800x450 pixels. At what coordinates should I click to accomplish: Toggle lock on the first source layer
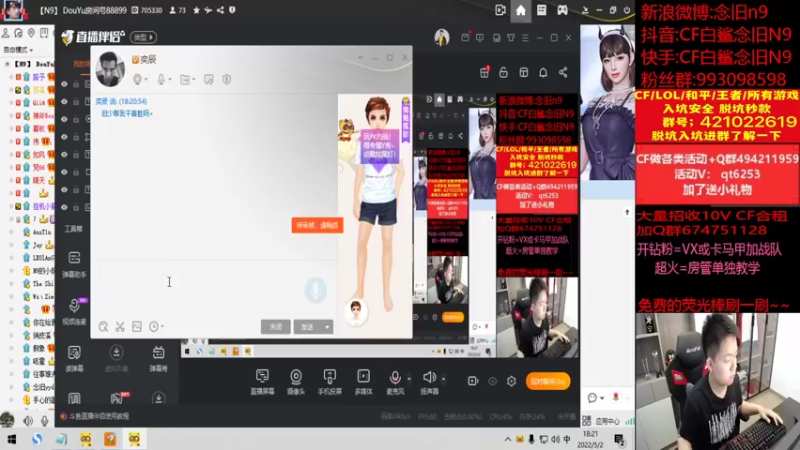pyautogui.click(x=76, y=84)
